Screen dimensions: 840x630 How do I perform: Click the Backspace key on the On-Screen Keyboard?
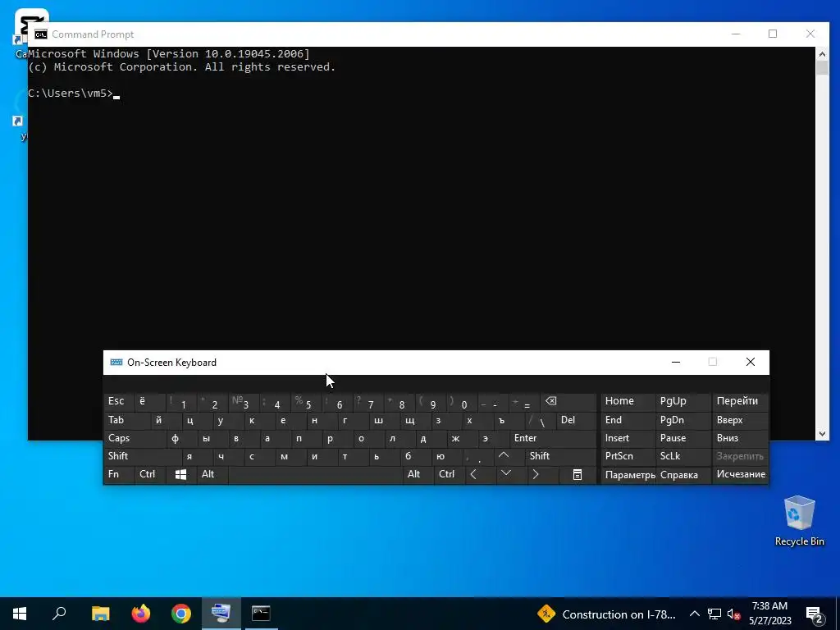click(x=568, y=402)
